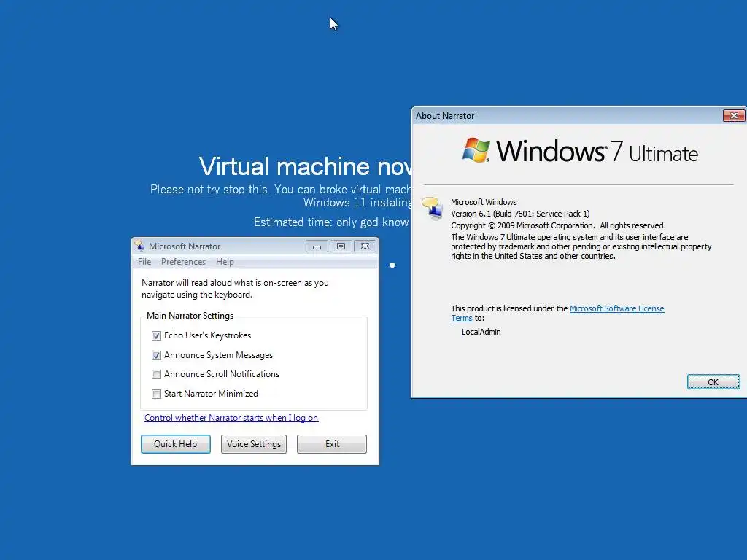Screen dimensions: 747x560
Task: Minimize the Microsoft Narrator window
Action: point(317,246)
